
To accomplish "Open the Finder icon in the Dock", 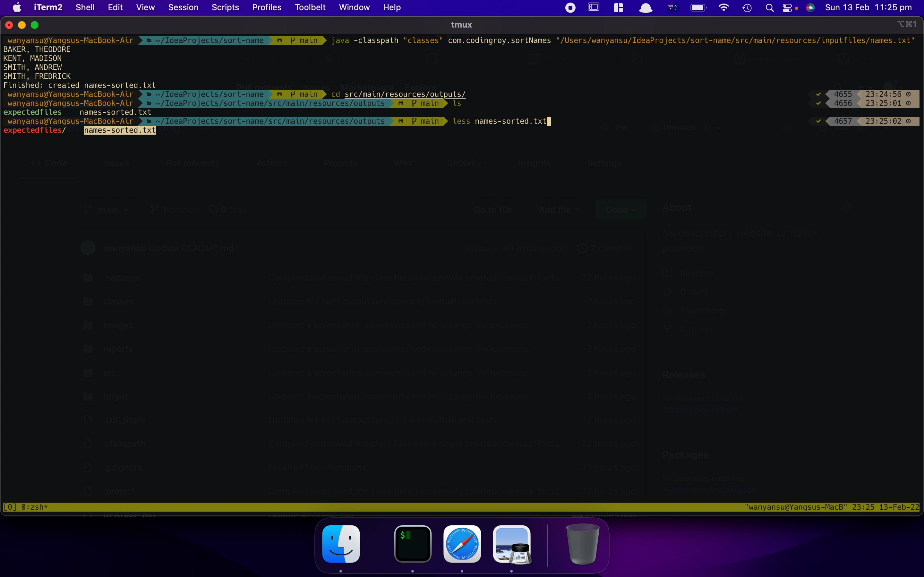I will [x=341, y=544].
